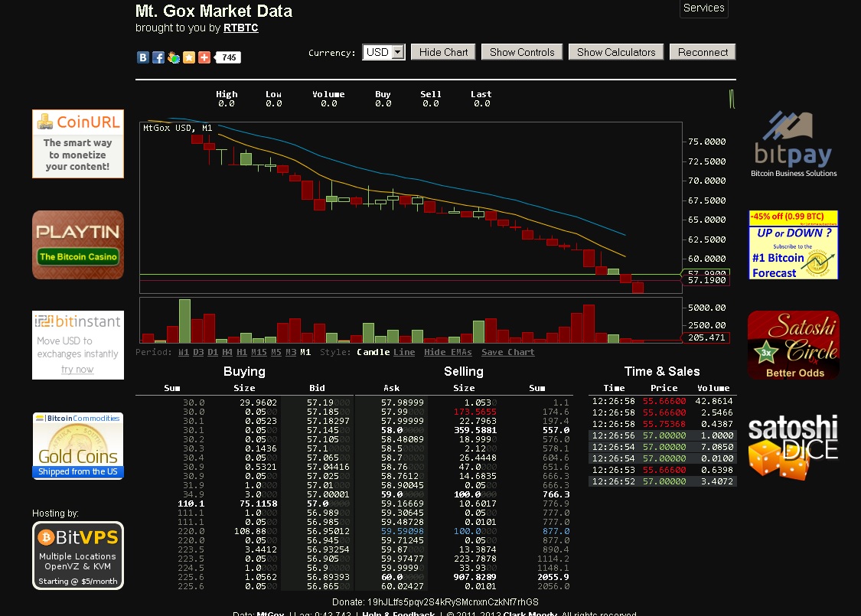Click the 57.1900 price marker on chart axis
The width and height of the screenshot is (861, 616).
tap(706, 281)
